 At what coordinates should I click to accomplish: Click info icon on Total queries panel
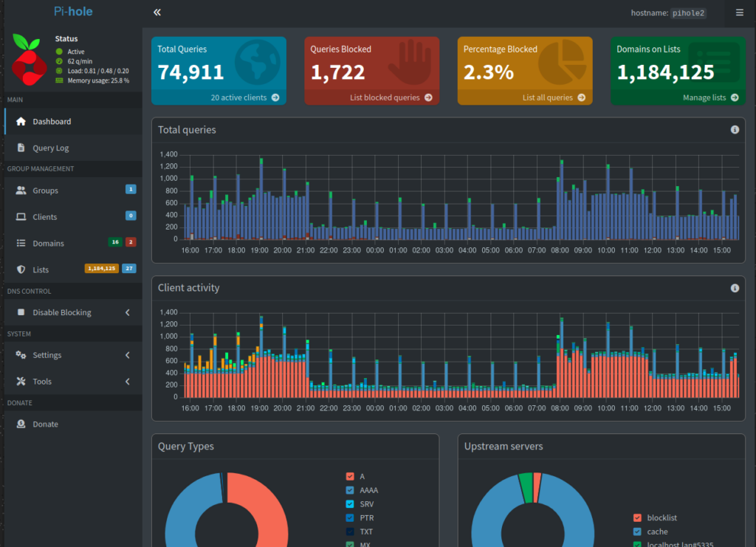point(735,130)
